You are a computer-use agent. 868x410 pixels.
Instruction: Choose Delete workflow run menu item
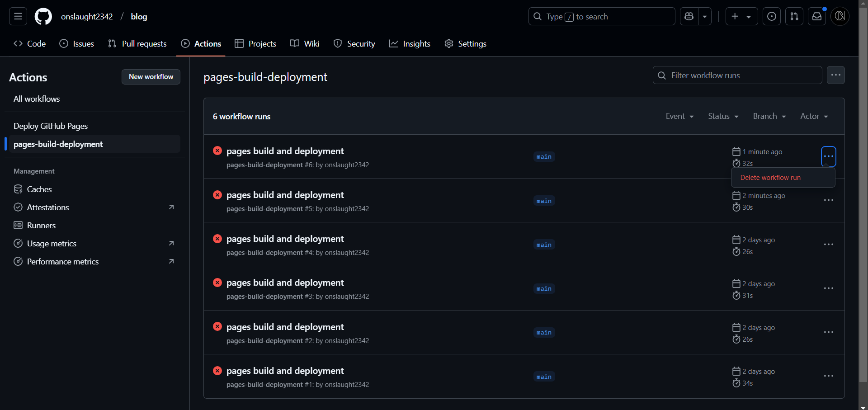(x=783, y=178)
